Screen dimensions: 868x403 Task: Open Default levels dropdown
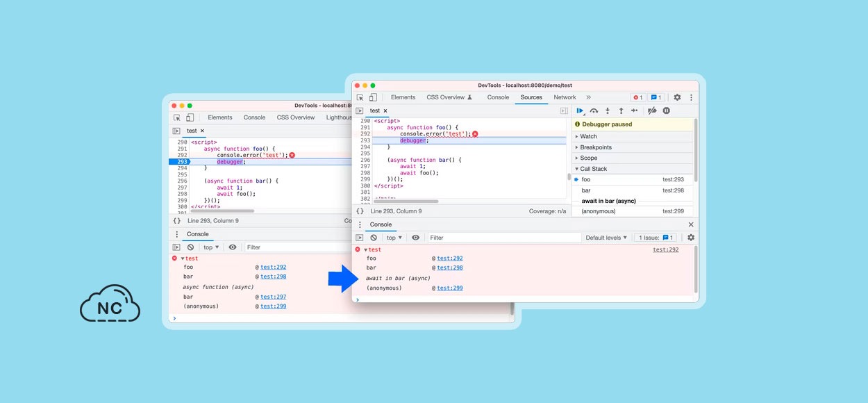(606, 238)
